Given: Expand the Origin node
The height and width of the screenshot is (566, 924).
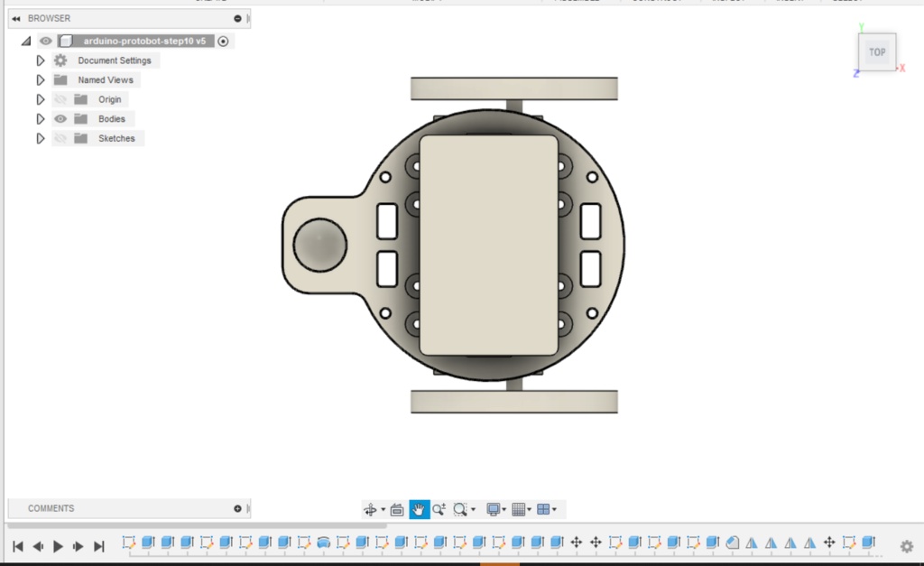Looking at the screenshot, I should tap(40, 99).
